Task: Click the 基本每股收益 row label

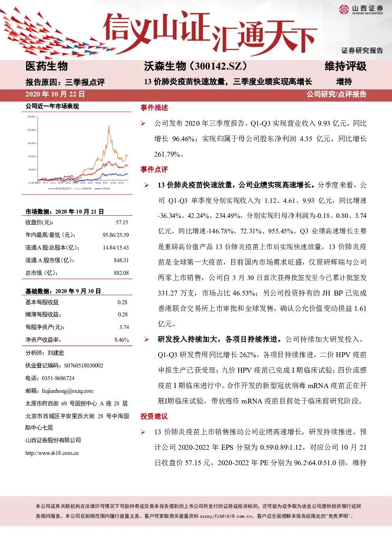Action: pos(42,303)
